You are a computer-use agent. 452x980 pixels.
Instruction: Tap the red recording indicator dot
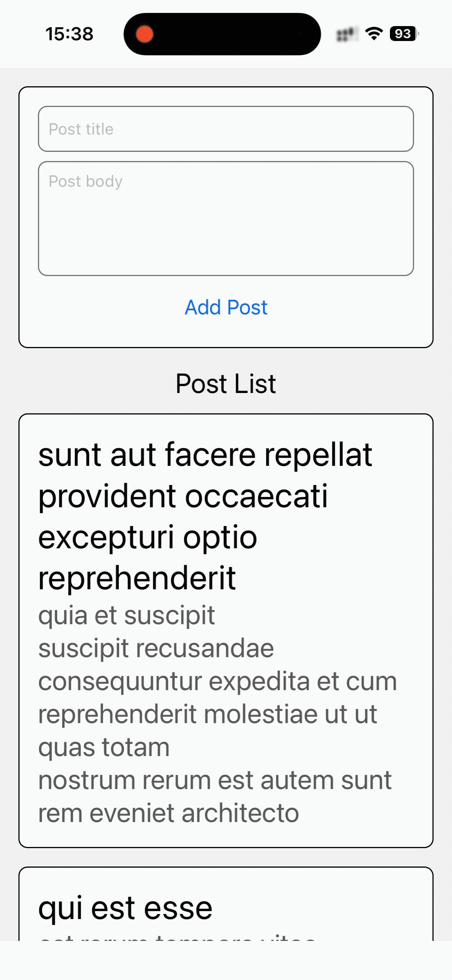[x=145, y=34]
